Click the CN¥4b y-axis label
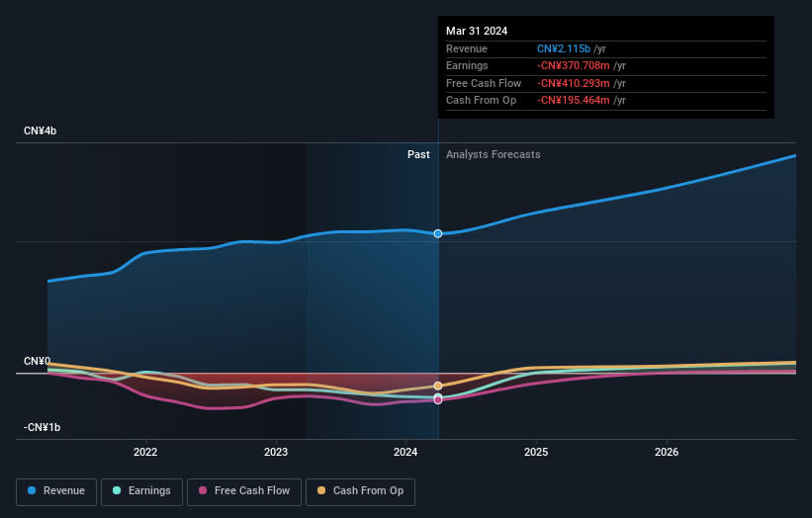 (41, 131)
